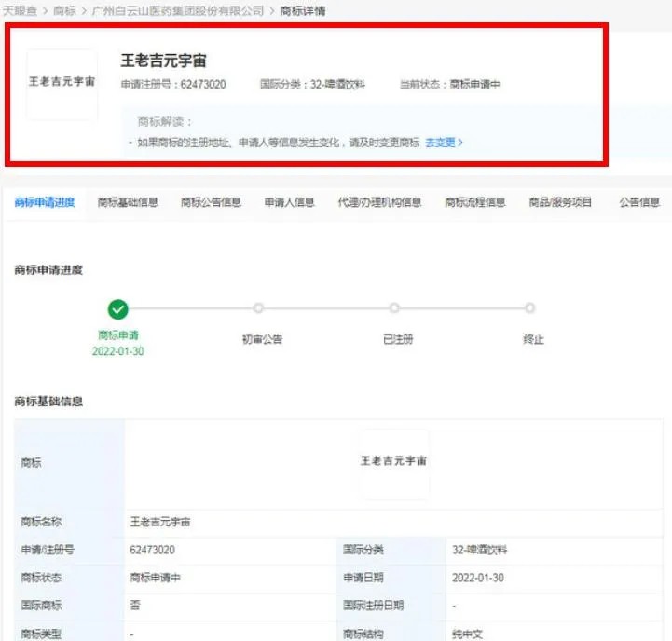Click the 商标 breadcrumb link
The width and height of the screenshot is (672, 641).
coord(64,10)
